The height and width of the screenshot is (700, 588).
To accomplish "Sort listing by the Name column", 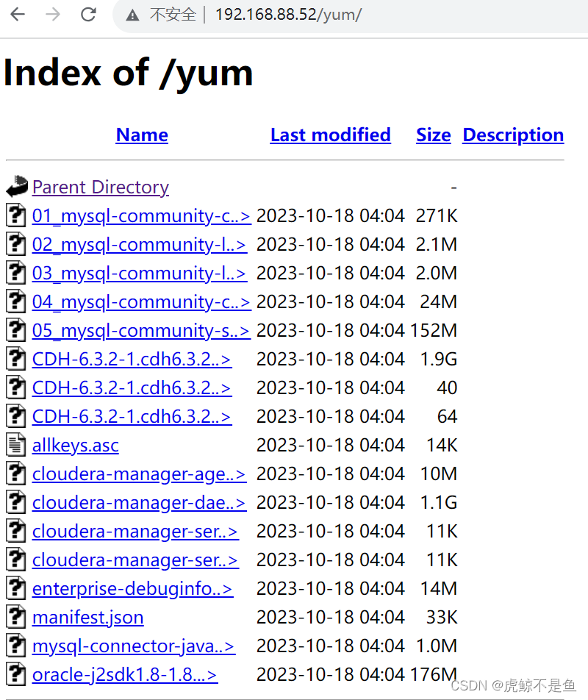I will coord(142,135).
